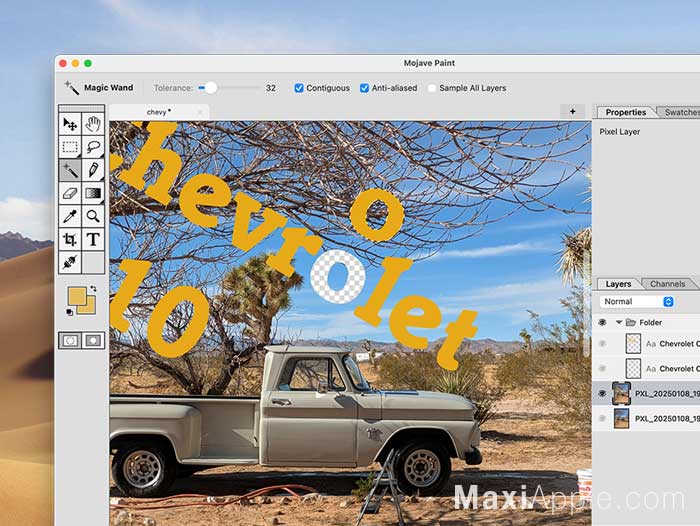Select the Move tool
The height and width of the screenshot is (526, 700).
(x=70, y=124)
